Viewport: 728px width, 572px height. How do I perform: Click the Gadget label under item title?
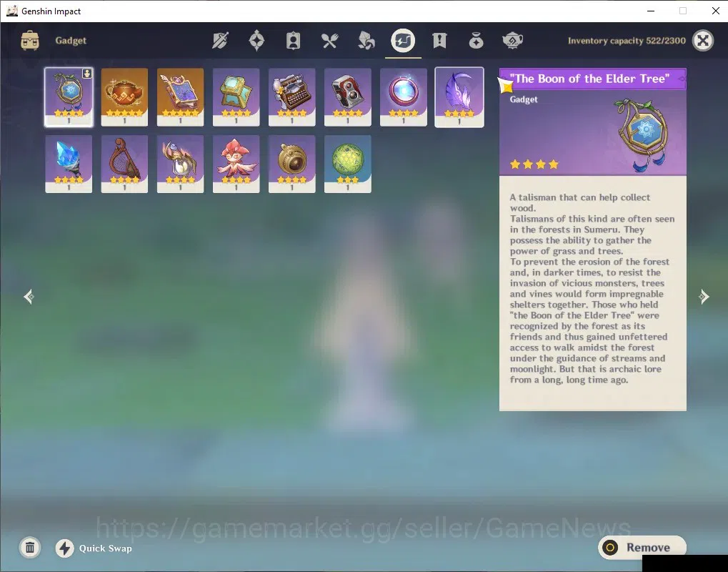(x=524, y=99)
